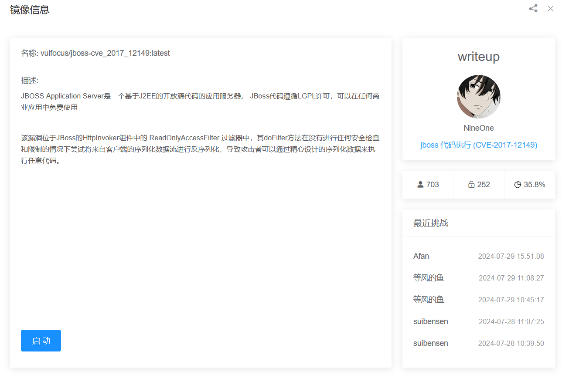562x392 pixels.
Task: Click the 703 user count value
Action: point(433,185)
